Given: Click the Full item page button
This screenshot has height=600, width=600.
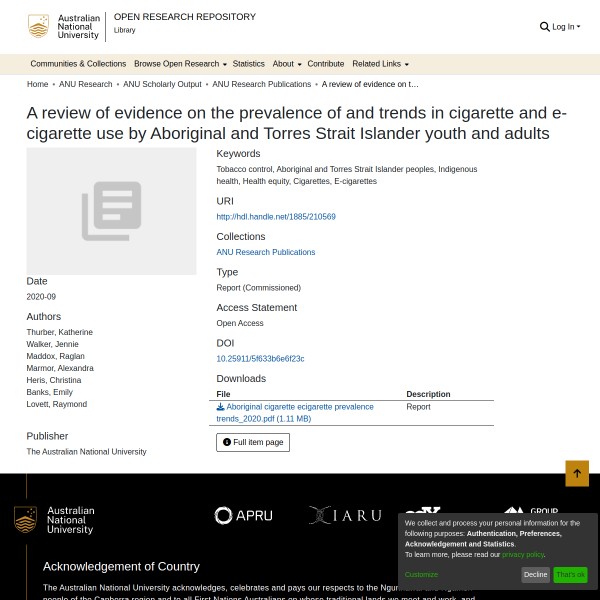Looking at the screenshot, I should [253, 442].
